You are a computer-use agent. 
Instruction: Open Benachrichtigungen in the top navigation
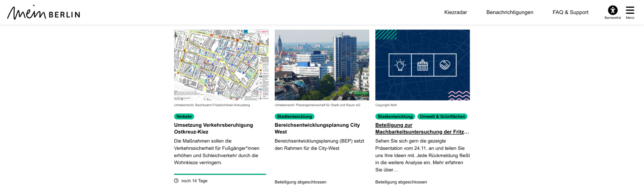click(510, 12)
